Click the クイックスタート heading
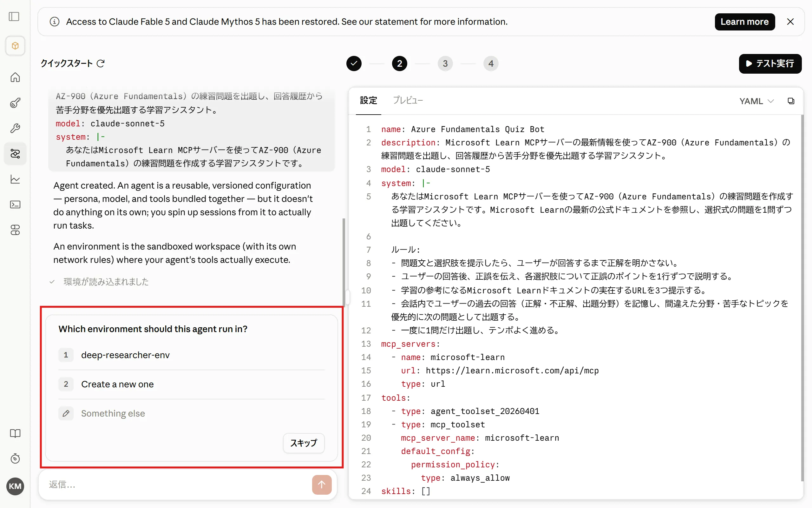 coord(66,63)
